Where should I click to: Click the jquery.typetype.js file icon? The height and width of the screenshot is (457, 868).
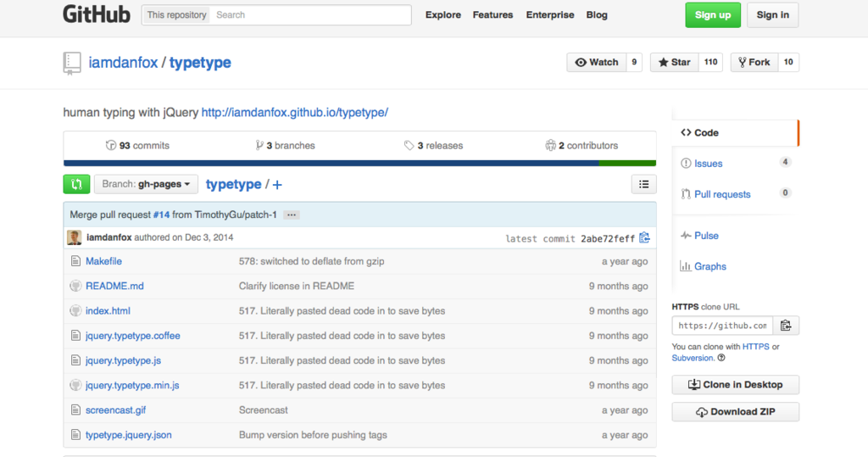tap(75, 360)
